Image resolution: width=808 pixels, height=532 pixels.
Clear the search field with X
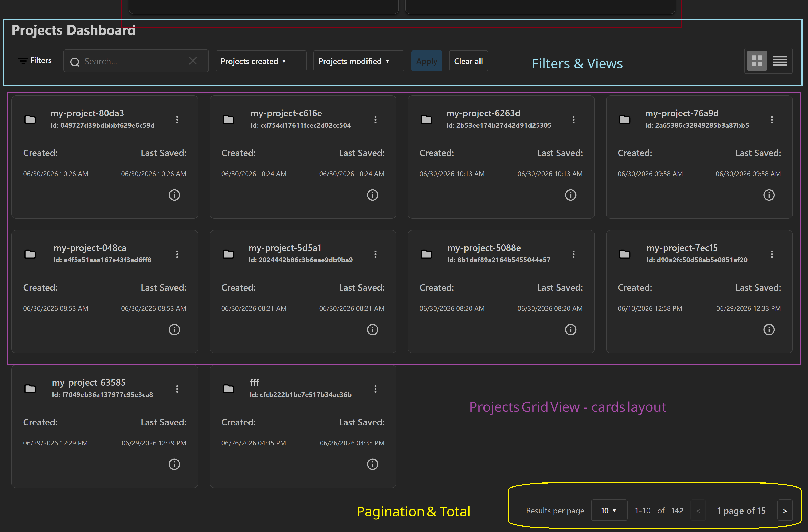[x=193, y=61]
